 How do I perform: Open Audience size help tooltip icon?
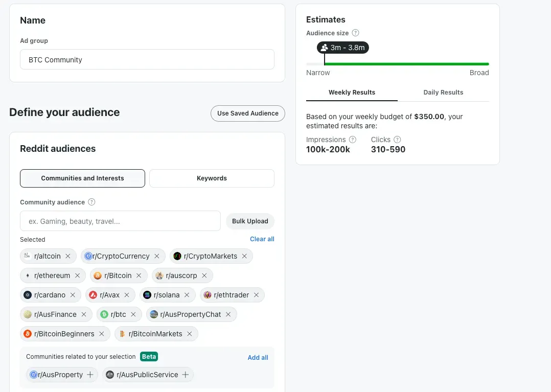(356, 33)
